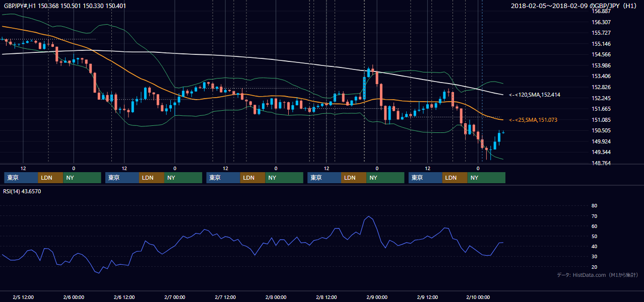Select the RSI 30 level label
Viewport: 644px width, 302px height.
pos(594,257)
